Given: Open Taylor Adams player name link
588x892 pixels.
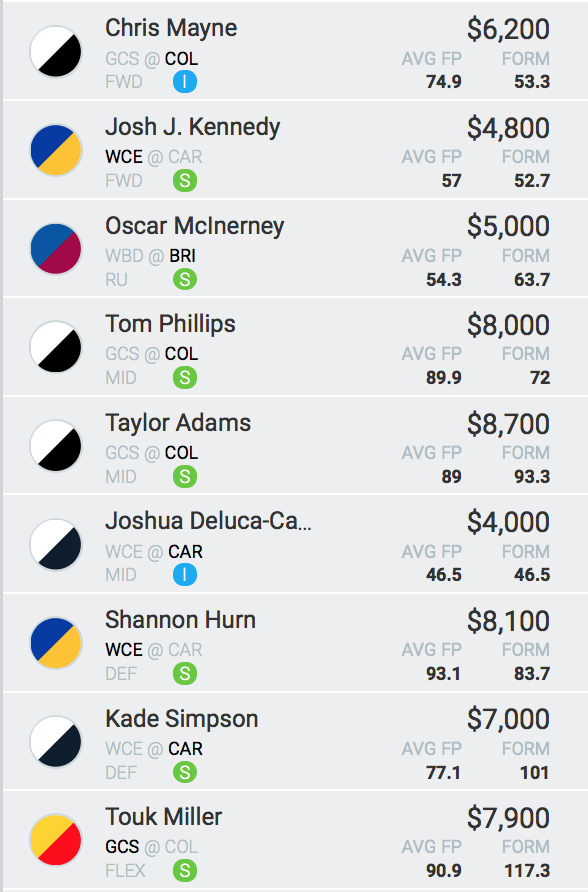Looking at the screenshot, I should coord(178,423).
